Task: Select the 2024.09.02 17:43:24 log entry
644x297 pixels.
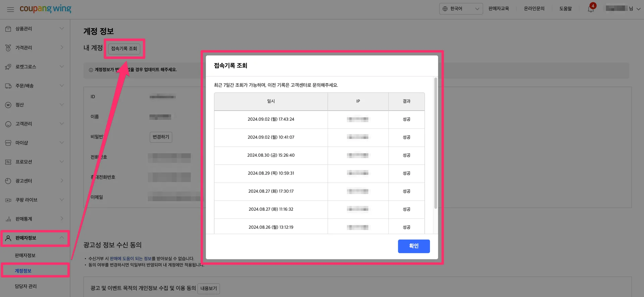Action: pyautogui.click(x=319, y=119)
